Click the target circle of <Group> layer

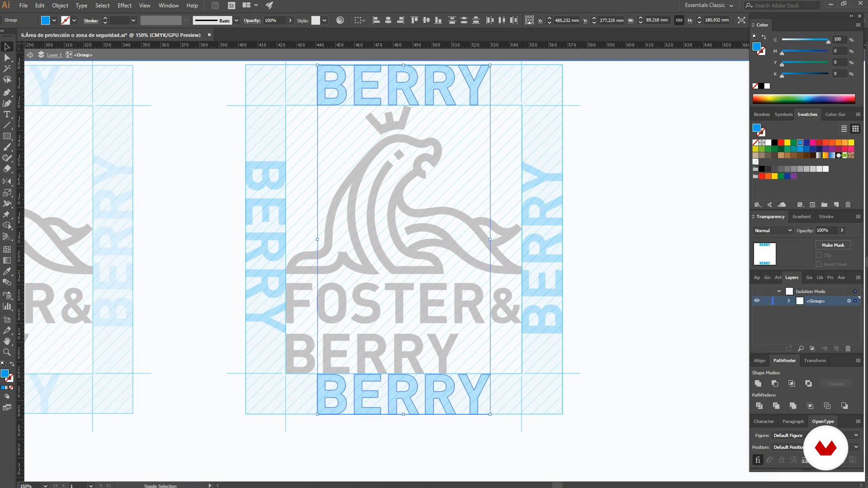click(x=849, y=301)
